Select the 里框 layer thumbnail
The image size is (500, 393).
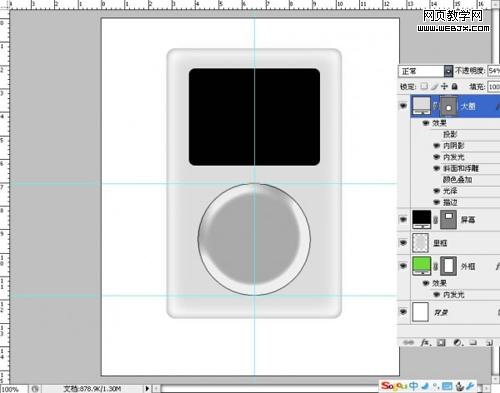click(x=420, y=243)
